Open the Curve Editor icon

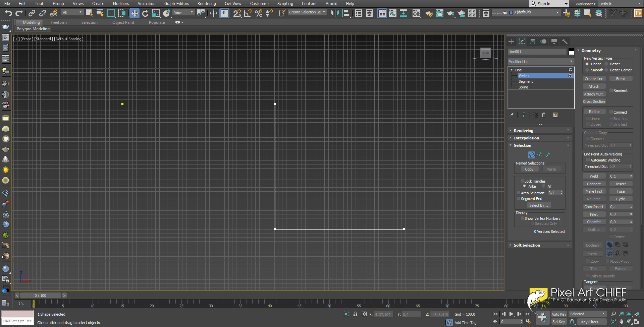(393, 13)
